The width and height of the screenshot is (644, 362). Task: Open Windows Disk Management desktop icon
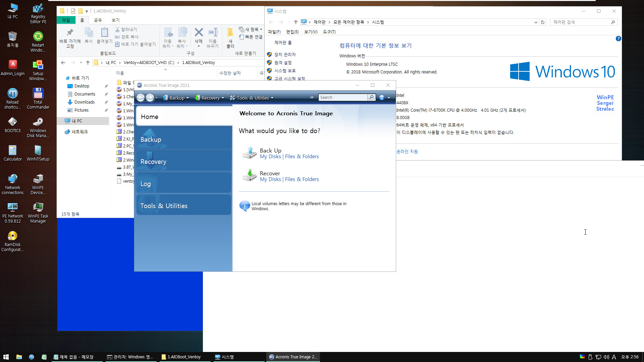coord(38,127)
